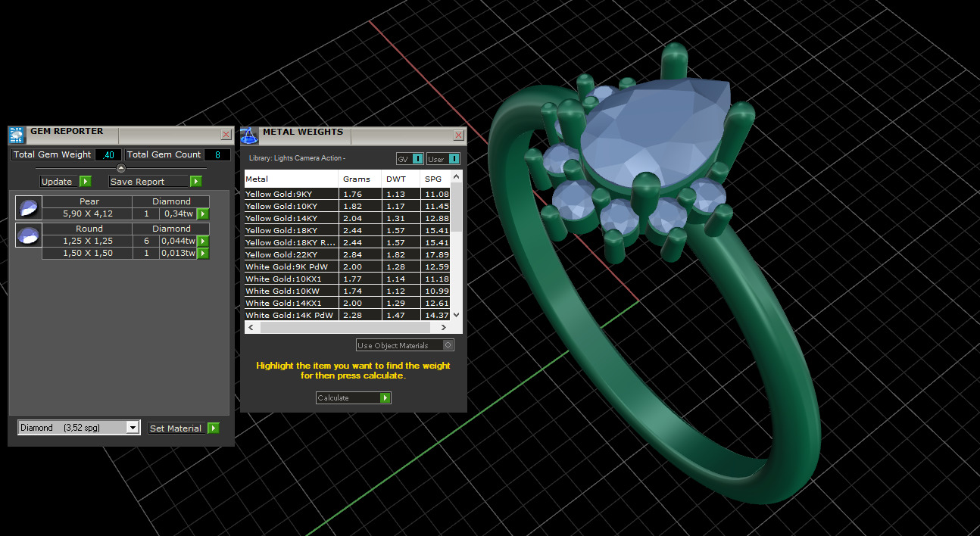The image size is (980, 536).
Task: Click the Metal Weights panel icon
Action: pos(249,136)
